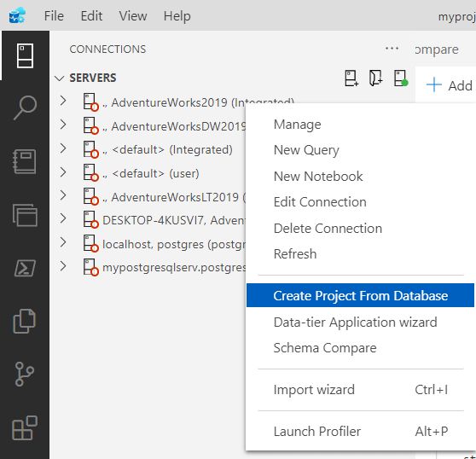
Task: Click the Azure Data Studio app logo
Action: coord(17,15)
